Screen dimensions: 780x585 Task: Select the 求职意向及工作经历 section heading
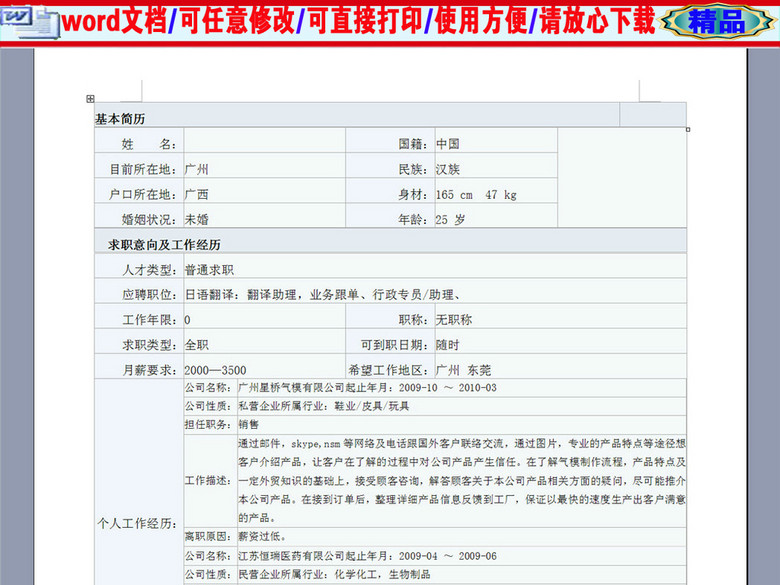pyautogui.click(x=164, y=245)
